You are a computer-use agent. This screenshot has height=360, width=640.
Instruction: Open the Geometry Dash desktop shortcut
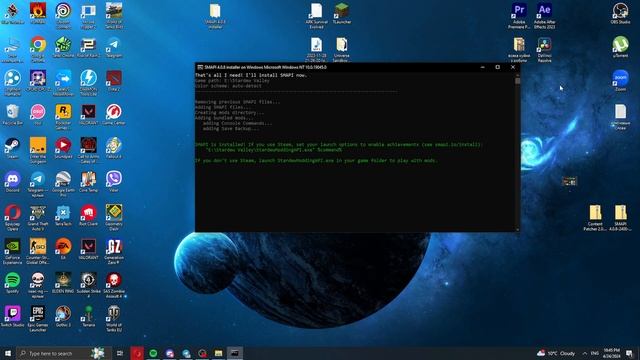(x=113, y=218)
